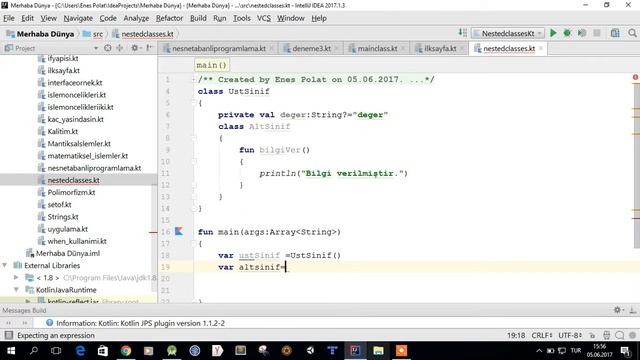Click the main() breadcrumb above editor

click(211, 65)
